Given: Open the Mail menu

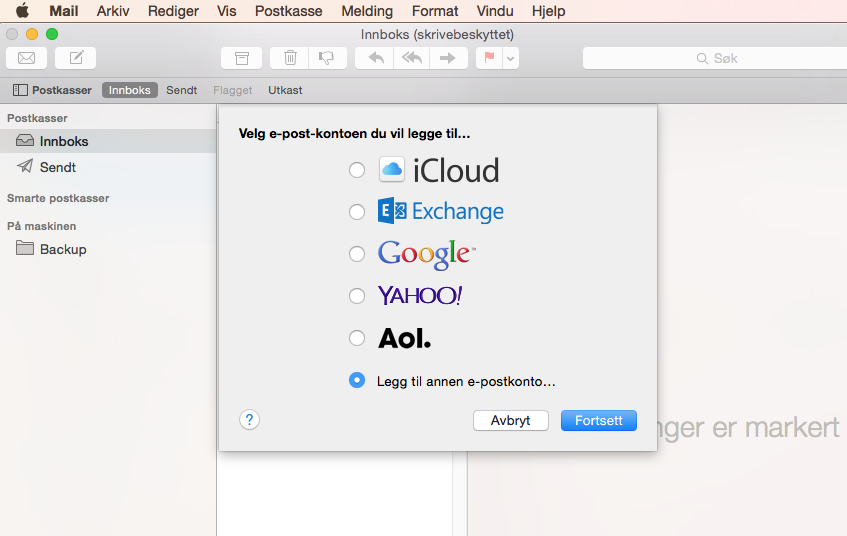Looking at the screenshot, I should click(64, 11).
